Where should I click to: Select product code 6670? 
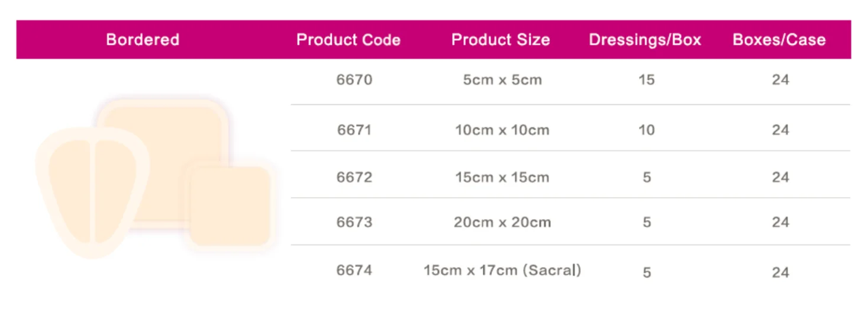click(x=354, y=80)
